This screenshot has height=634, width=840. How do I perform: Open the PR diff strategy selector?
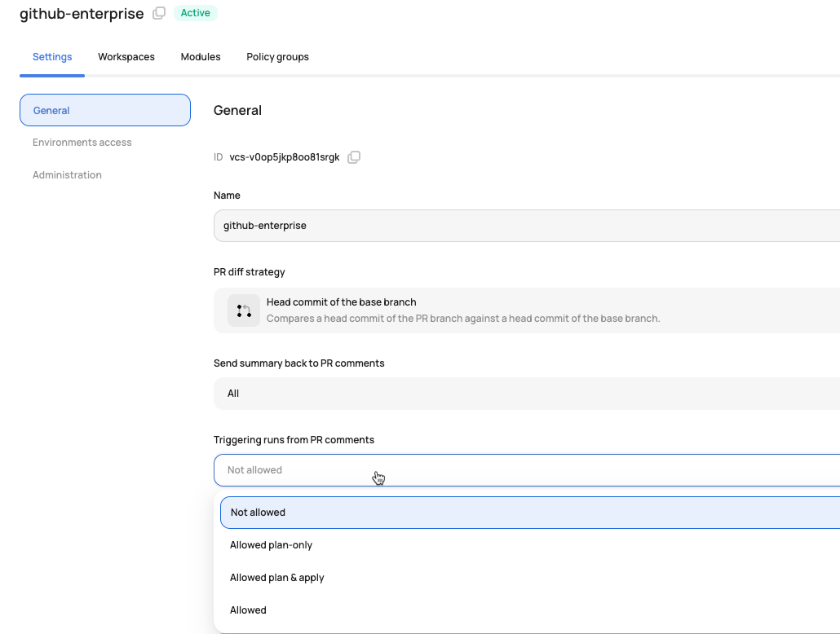pyautogui.click(x=527, y=310)
